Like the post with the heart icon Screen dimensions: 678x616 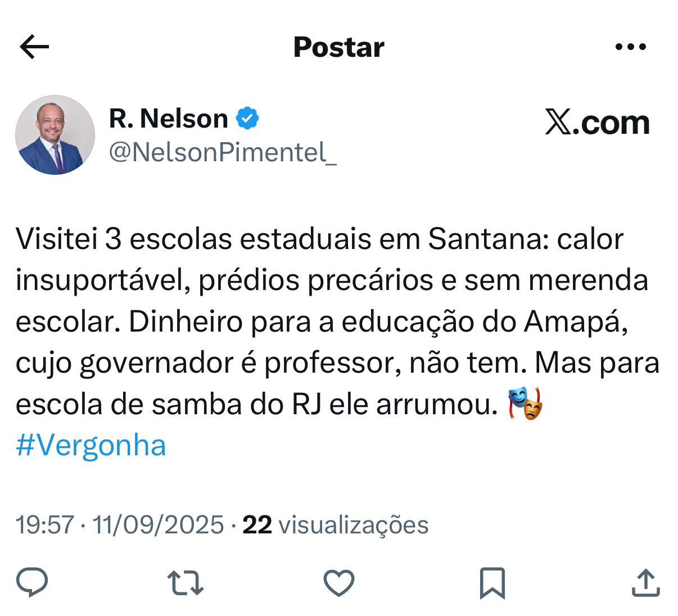click(339, 583)
